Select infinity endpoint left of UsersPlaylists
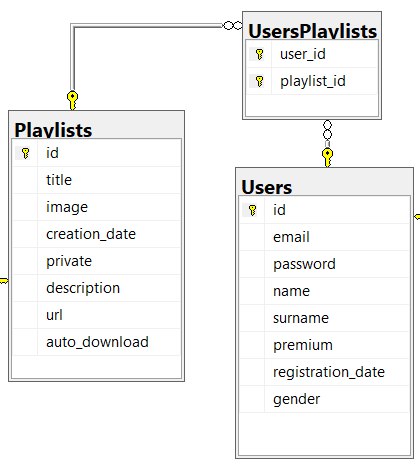420x465 pixels. [x=232, y=25]
